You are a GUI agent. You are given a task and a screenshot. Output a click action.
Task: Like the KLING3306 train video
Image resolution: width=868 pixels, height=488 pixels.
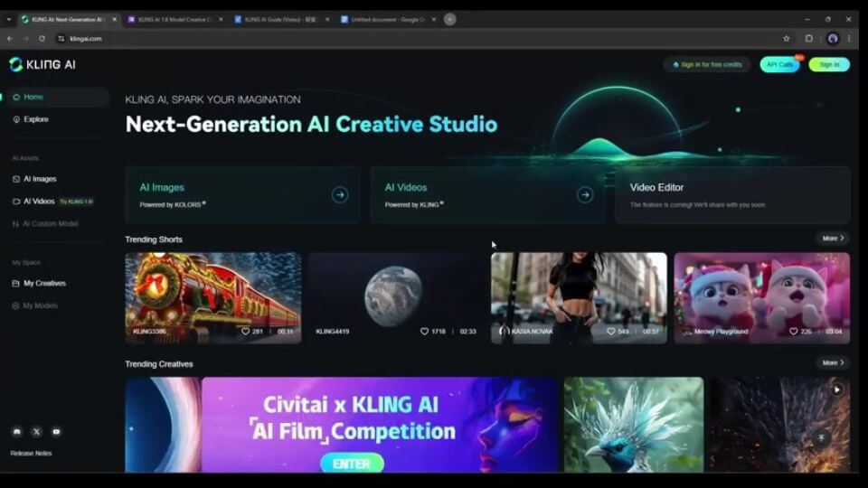click(246, 332)
